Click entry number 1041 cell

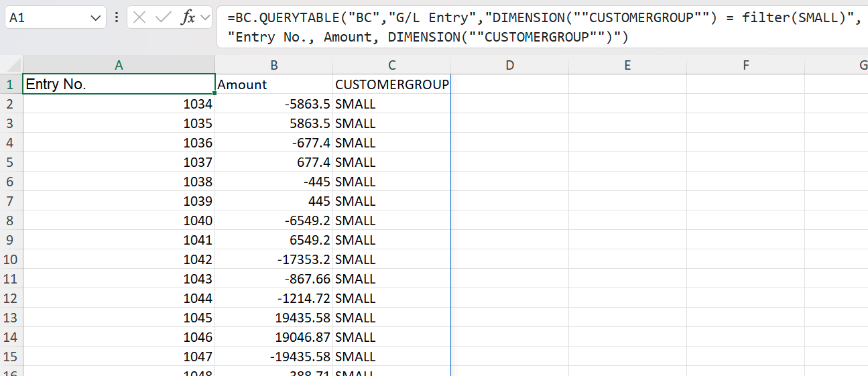coord(119,240)
